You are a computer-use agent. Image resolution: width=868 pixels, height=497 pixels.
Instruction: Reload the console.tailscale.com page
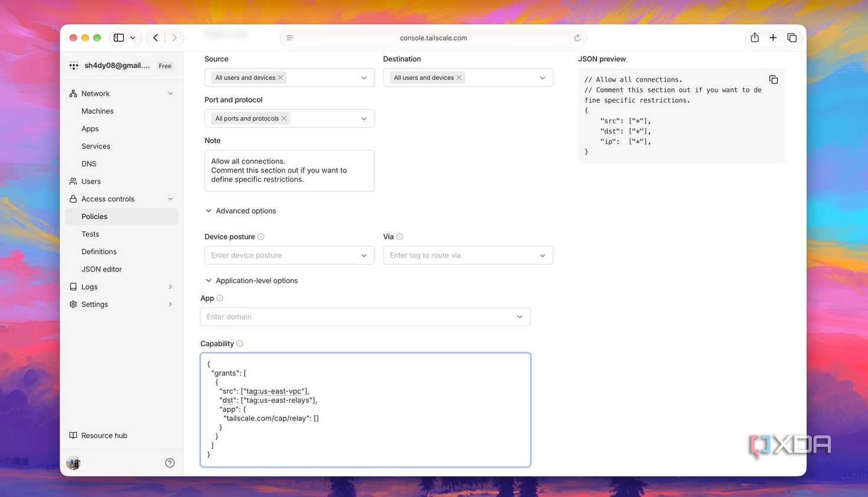click(577, 38)
